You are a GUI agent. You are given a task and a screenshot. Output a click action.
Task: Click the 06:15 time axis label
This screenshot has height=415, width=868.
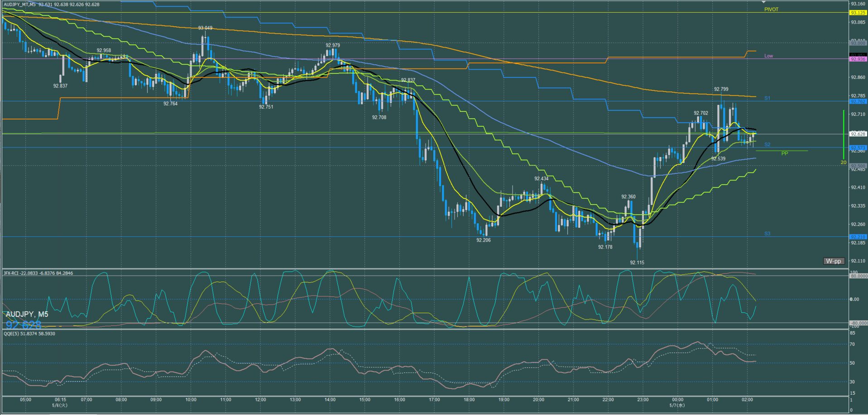coord(60,400)
